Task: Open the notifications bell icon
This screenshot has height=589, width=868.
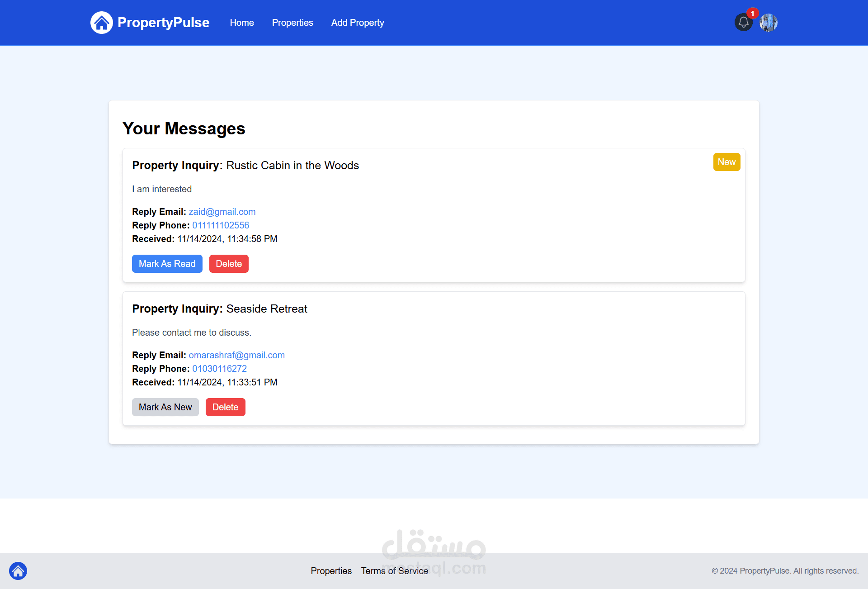Action: click(x=743, y=23)
